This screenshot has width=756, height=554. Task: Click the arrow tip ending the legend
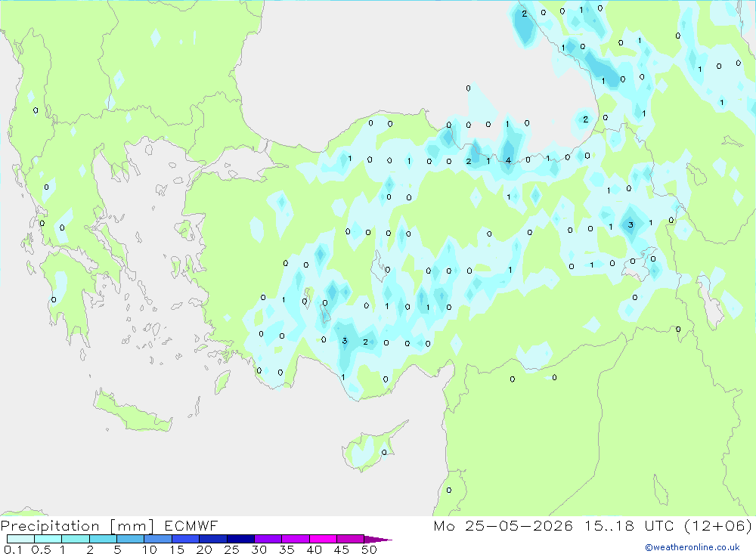[379, 540]
